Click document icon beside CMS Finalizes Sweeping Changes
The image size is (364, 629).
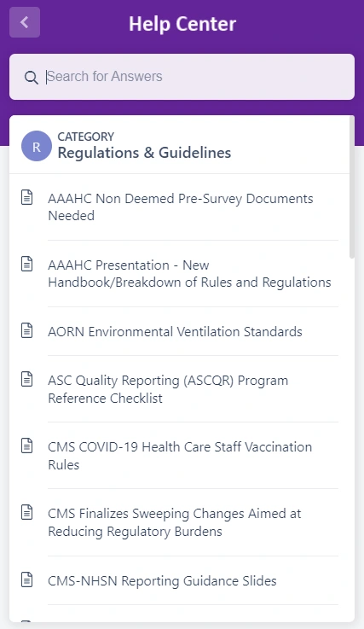[27, 512]
